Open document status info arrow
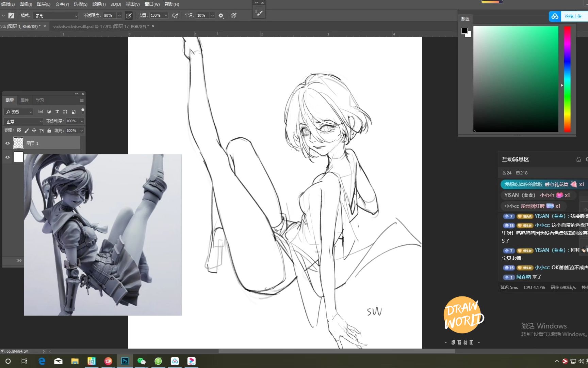This screenshot has height=368, width=588. tap(44, 351)
